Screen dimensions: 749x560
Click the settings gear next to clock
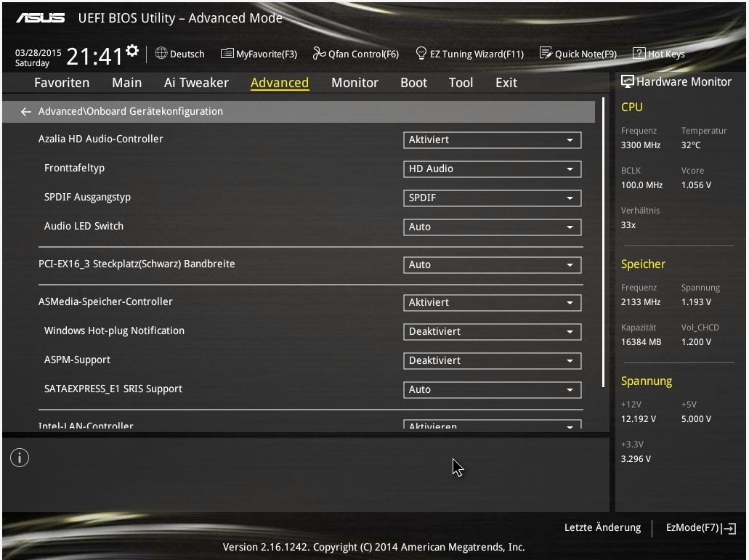click(x=132, y=50)
